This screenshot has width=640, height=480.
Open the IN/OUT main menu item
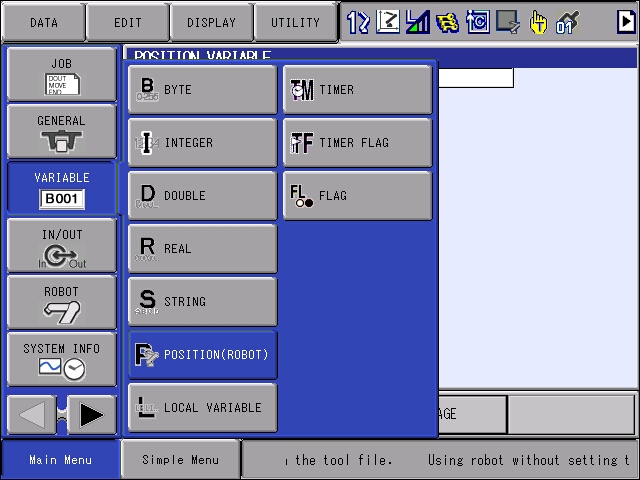(62, 245)
